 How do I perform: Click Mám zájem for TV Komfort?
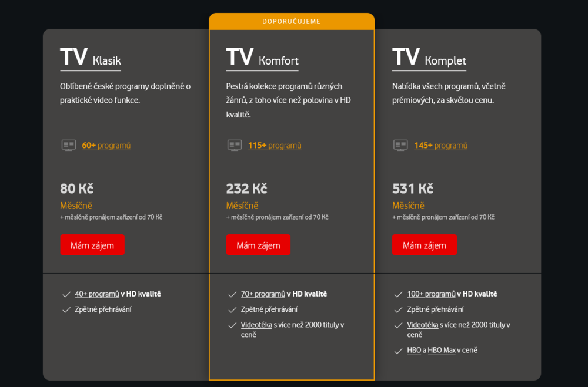[x=258, y=245]
